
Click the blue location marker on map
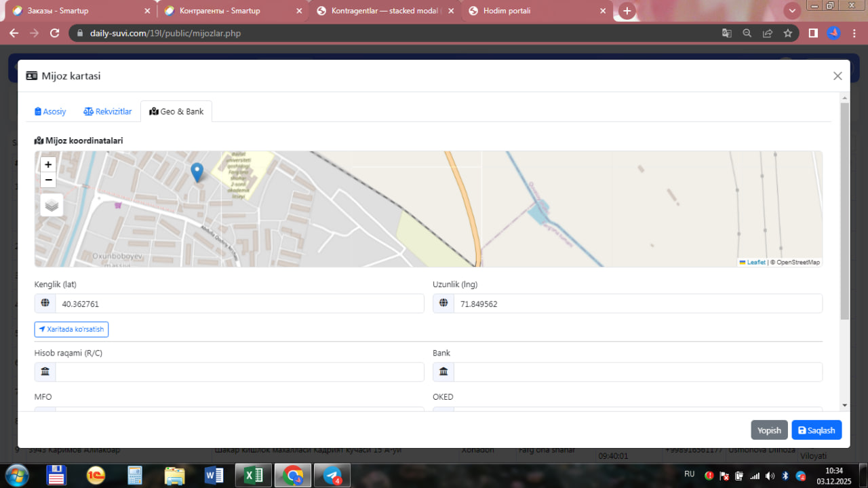(197, 172)
